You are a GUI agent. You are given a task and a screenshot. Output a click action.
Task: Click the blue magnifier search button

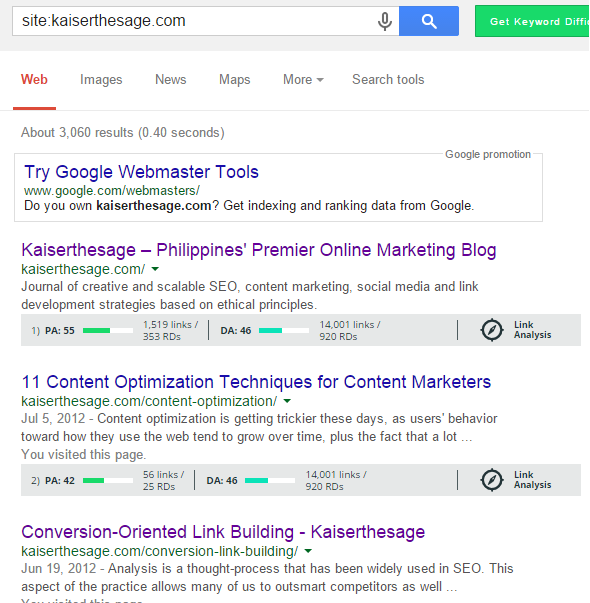pos(429,21)
